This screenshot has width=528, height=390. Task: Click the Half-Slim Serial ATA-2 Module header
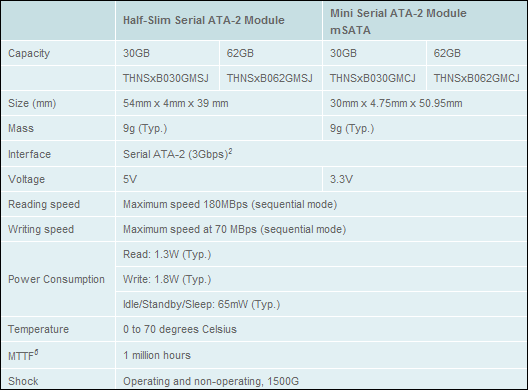tap(203, 20)
